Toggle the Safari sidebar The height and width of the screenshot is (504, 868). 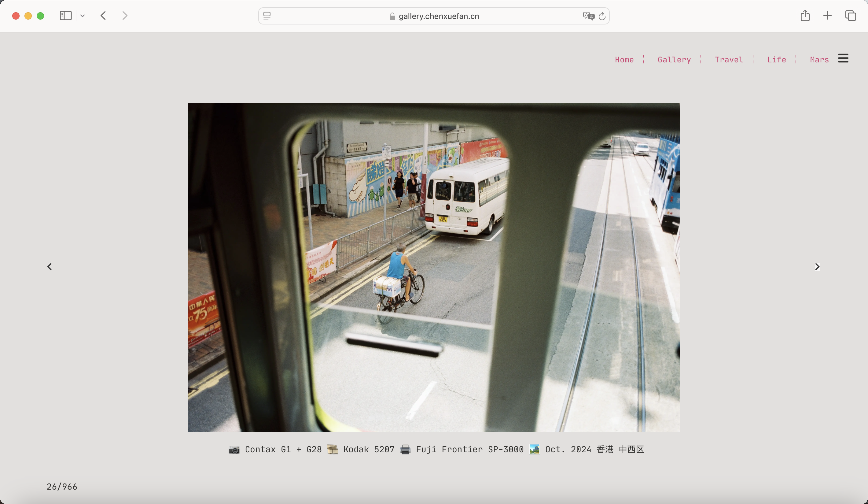coord(65,16)
